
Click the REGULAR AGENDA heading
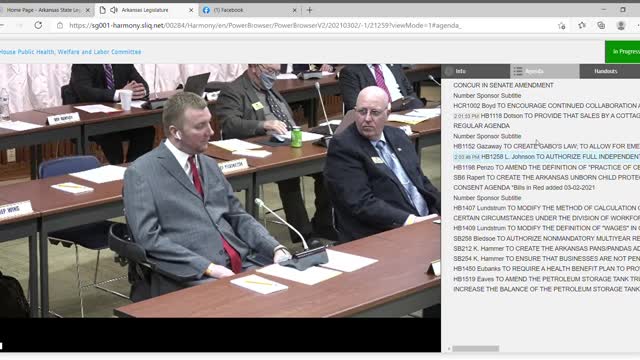[481, 126]
